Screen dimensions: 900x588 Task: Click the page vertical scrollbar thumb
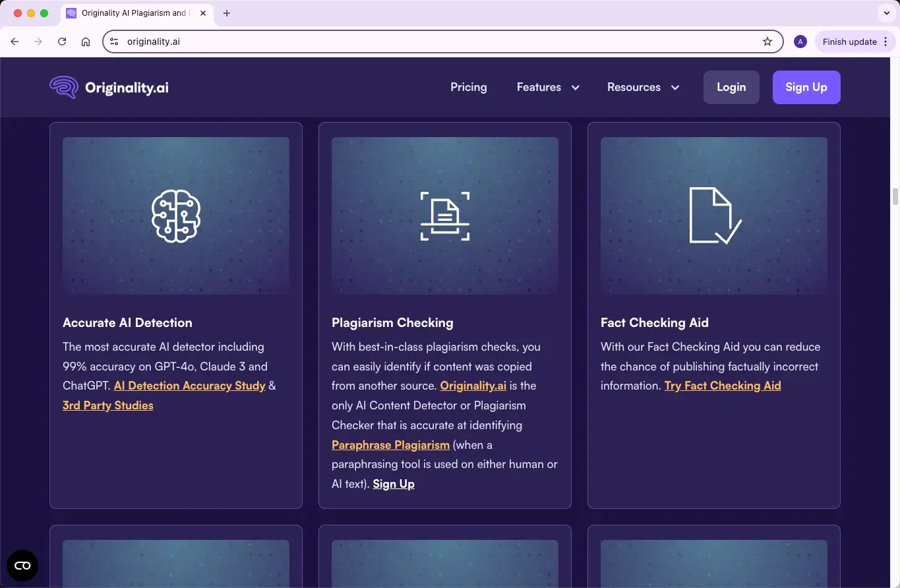point(895,196)
